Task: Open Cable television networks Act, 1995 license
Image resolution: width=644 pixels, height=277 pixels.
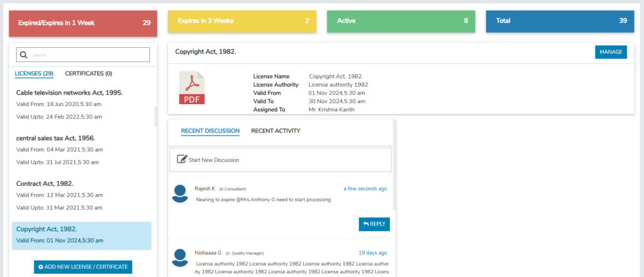Action: coord(69,92)
